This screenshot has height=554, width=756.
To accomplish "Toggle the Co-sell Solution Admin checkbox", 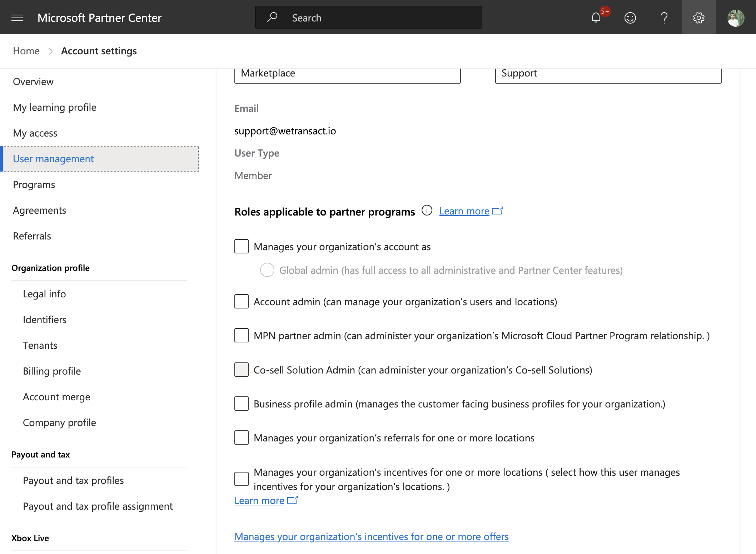I will pyautogui.click(x=242, y=370).
